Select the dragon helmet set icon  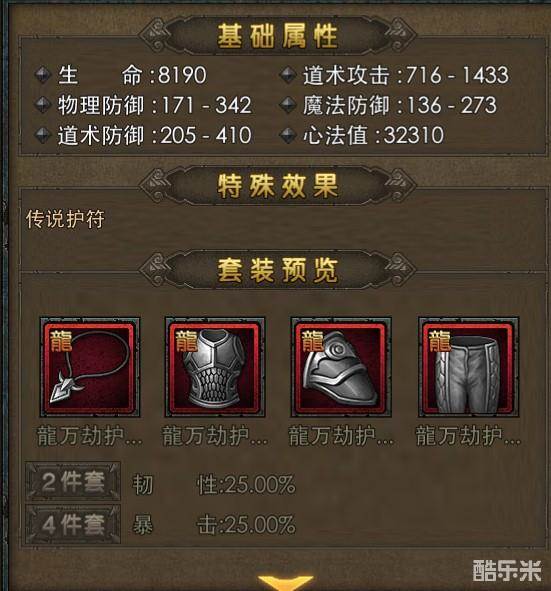point(341,367)
